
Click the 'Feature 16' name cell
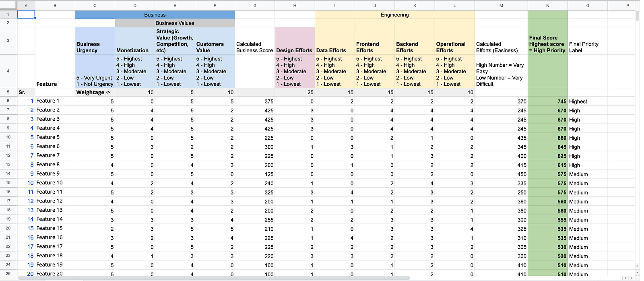(x=55, y=238)
